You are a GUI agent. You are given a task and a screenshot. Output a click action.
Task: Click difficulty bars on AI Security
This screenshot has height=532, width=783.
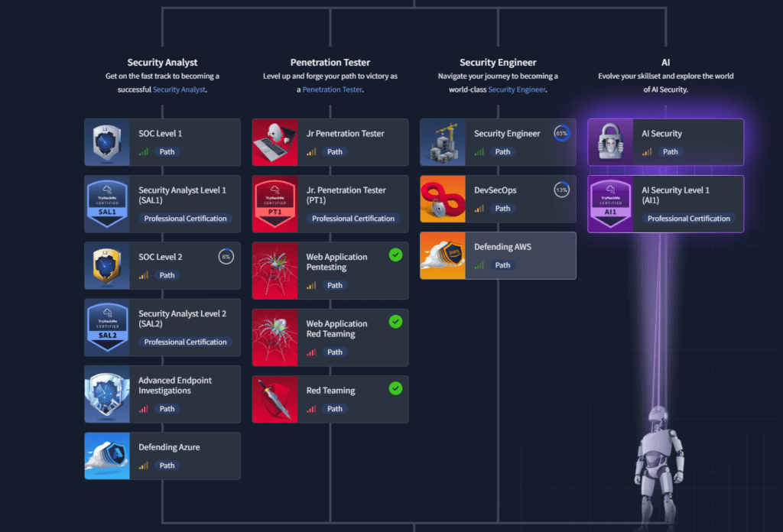[647, 151]
